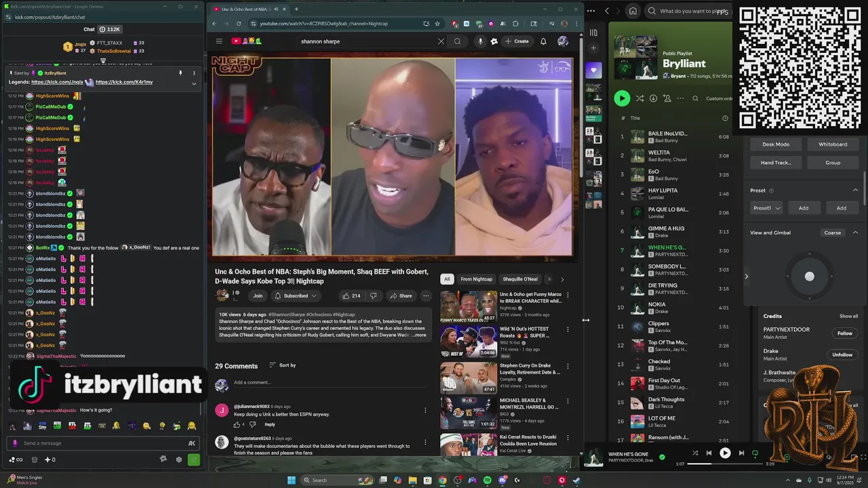Click the Share button under the video
Image resolution: width=868 pixels, height=488 pixels.
click(401, 296)
